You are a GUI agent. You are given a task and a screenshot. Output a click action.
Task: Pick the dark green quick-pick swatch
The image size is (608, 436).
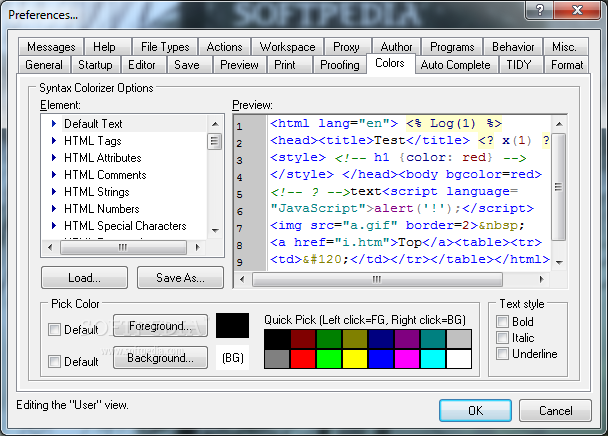pyautogui.click(x=329, y=339)
